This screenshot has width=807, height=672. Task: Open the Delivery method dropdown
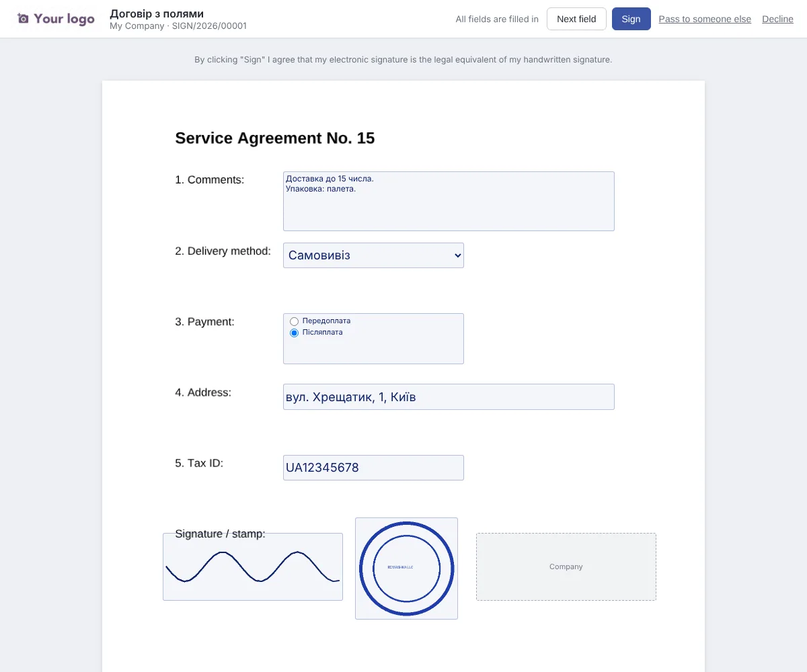373,255
